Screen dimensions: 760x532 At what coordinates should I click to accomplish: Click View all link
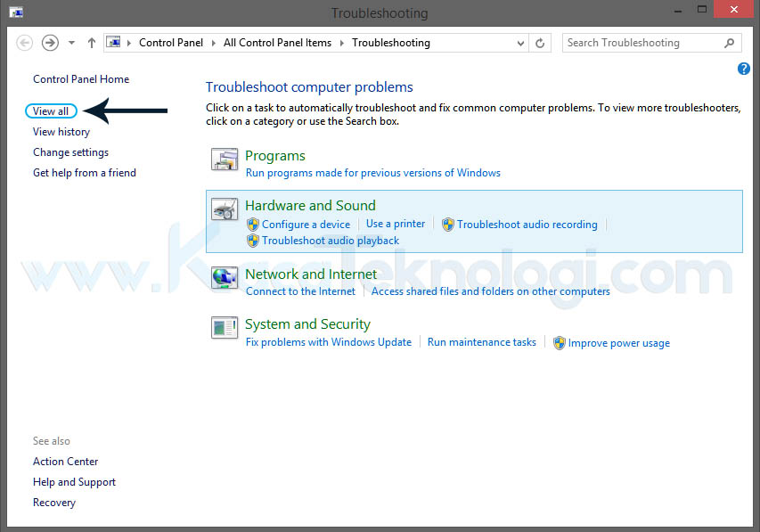[x=51, y=111]
